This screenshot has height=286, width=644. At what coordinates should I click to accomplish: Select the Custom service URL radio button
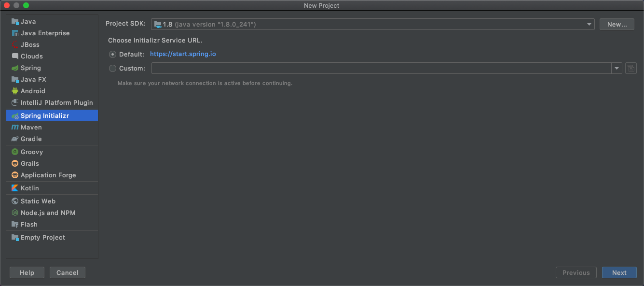(x=113, y=68)
